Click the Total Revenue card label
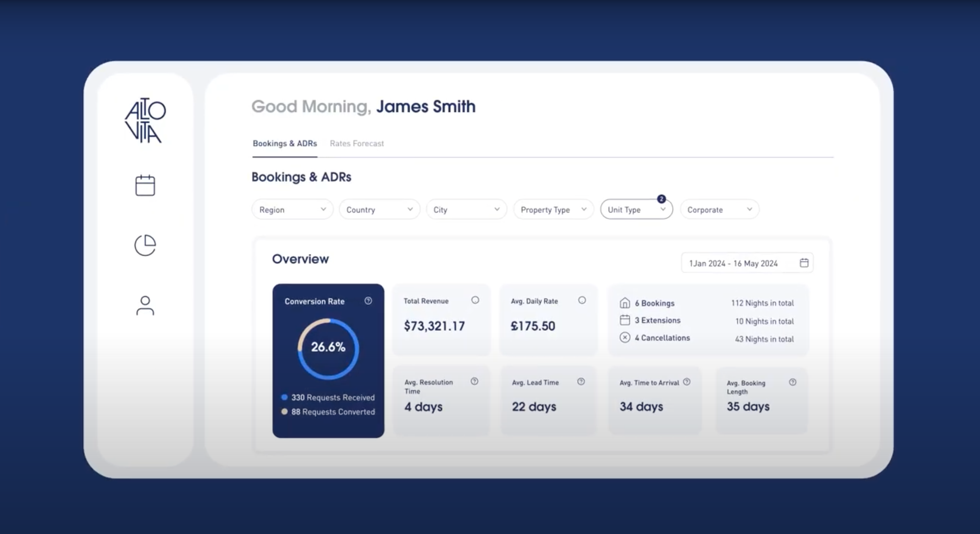 click(x=426, y=301)
